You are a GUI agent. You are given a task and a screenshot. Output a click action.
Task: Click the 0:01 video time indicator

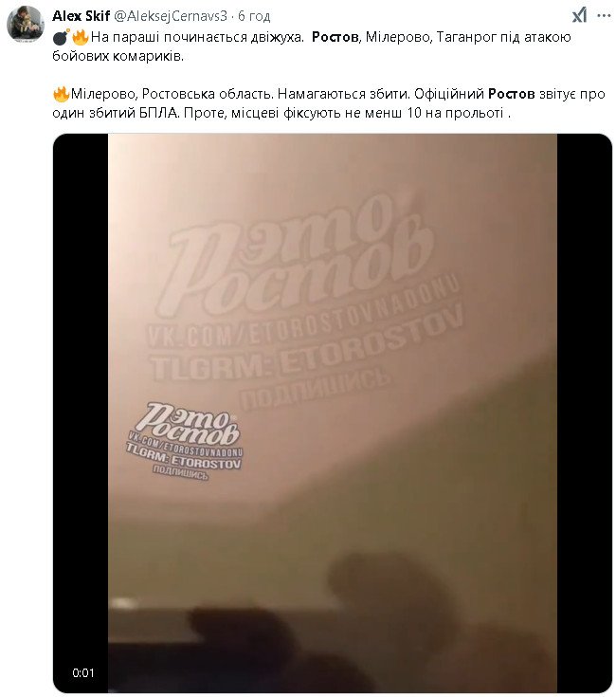tap(83, 673)
